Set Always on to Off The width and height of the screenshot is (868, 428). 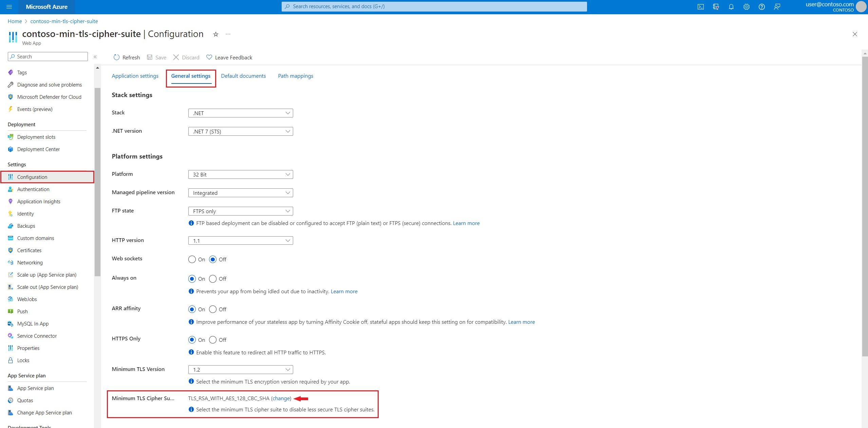213,279
